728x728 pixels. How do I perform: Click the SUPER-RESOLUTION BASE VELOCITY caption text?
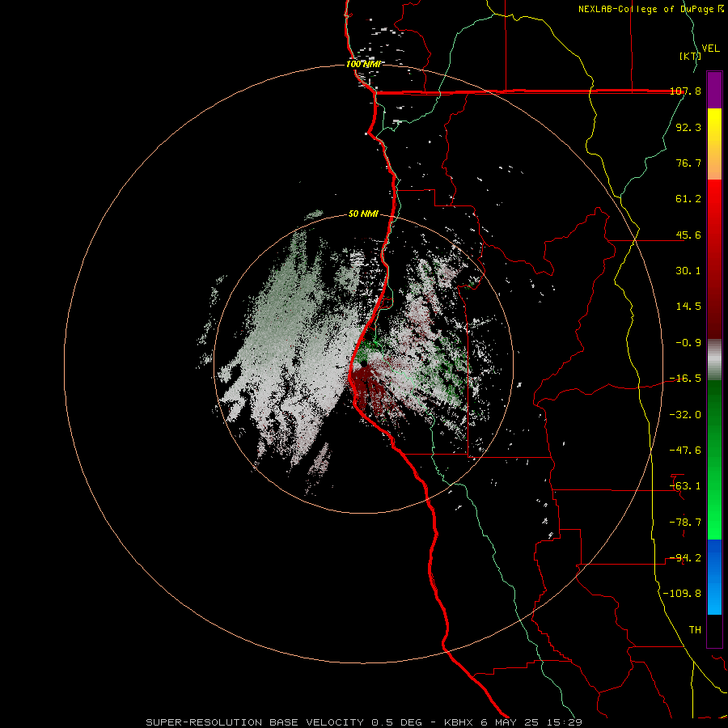point(256,722)
